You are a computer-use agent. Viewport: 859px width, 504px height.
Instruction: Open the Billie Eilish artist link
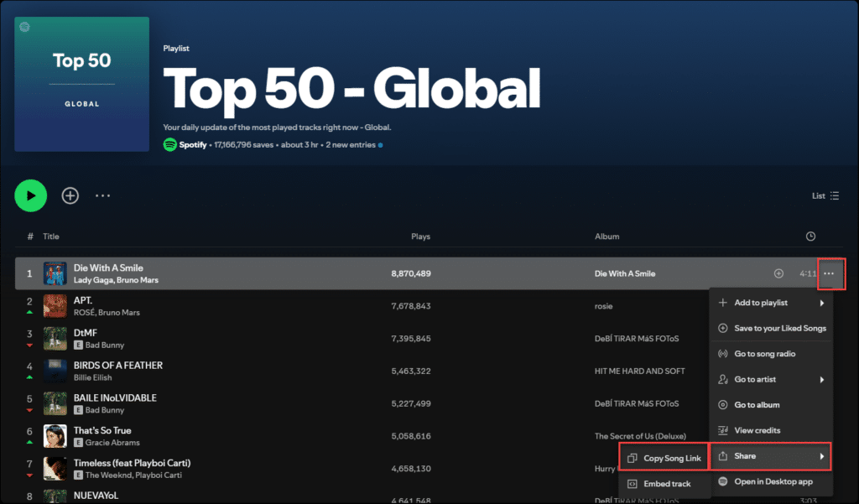(92, 377)
